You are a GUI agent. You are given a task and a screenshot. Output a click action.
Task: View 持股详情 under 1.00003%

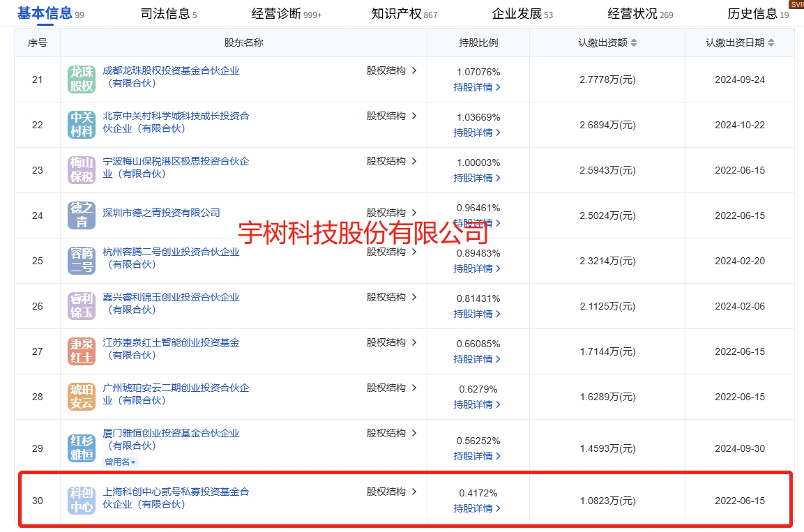(x=477, y=178)
